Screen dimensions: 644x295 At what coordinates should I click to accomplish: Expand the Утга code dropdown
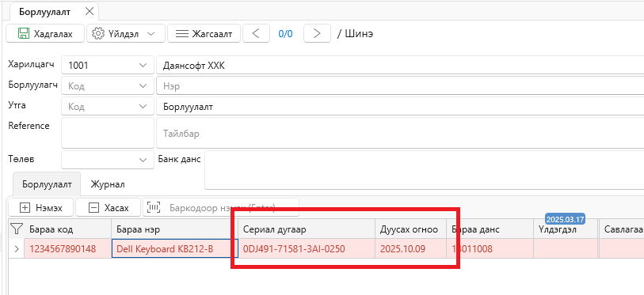coord(143,106)
